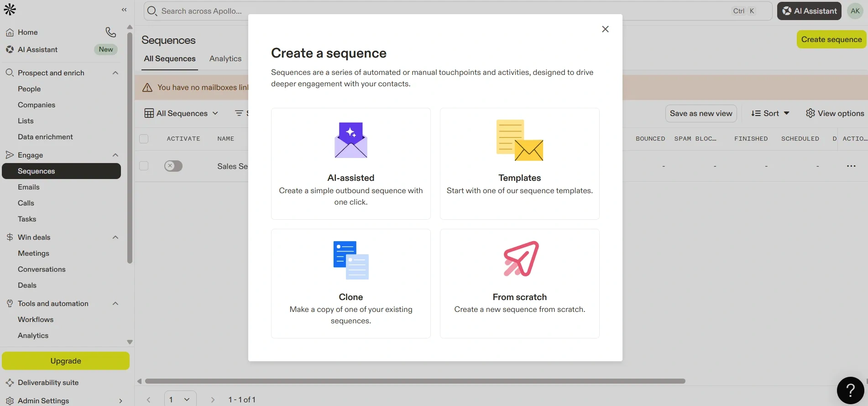Pick the From scratch paper plane icon
This screenshot has width=868, height=406.
(521, 259)
